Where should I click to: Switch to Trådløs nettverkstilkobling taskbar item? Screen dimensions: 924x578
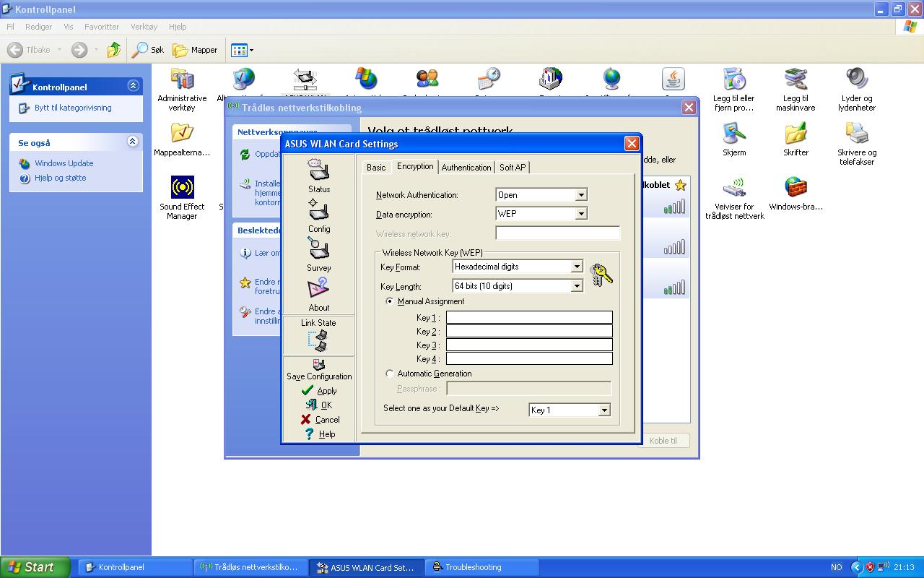click(251, 567)
